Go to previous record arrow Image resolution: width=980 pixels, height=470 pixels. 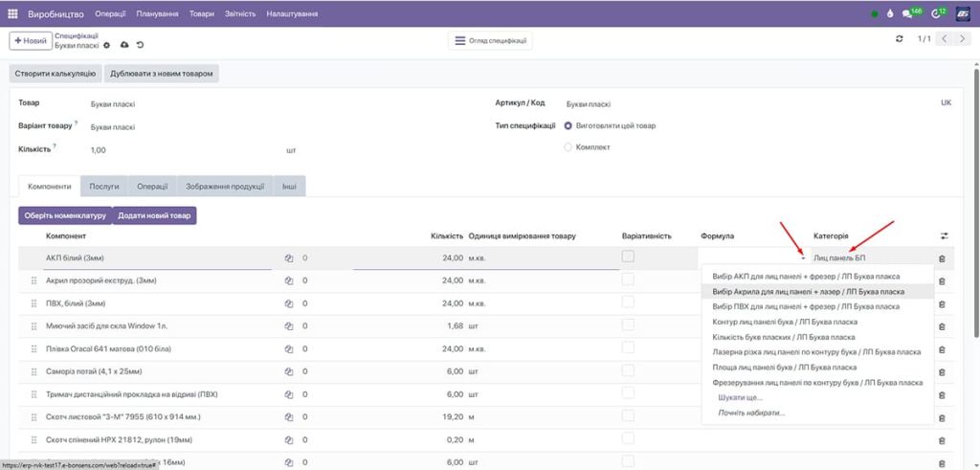945,38
